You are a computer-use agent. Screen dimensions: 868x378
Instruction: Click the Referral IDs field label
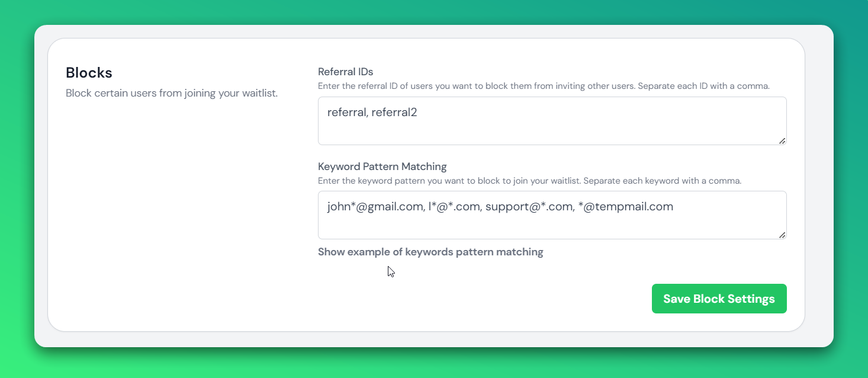click(346, 72)
